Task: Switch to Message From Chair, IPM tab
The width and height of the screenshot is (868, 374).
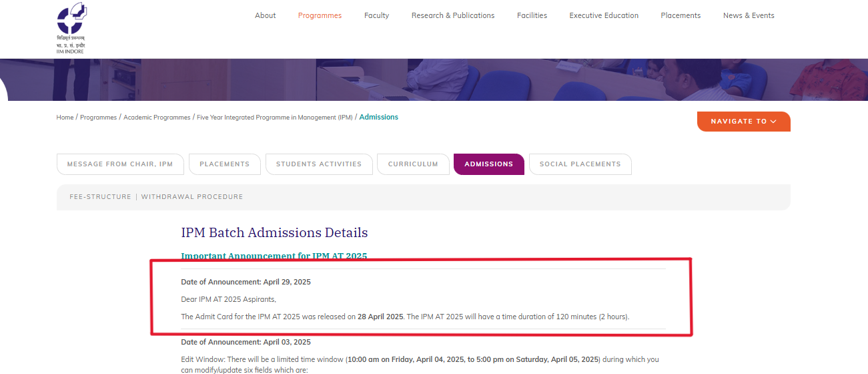Action: 120,164
